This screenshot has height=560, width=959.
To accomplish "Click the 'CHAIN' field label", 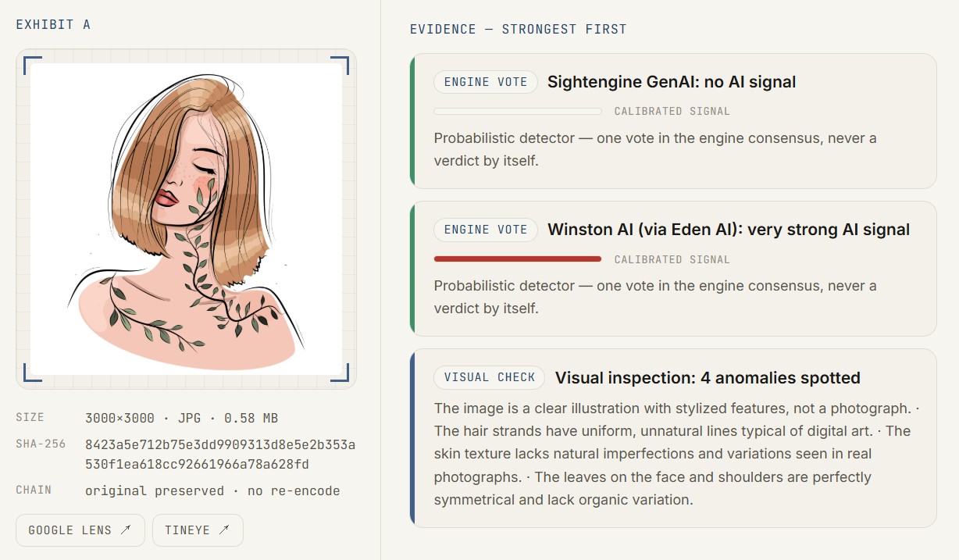I will coord(34,490).
